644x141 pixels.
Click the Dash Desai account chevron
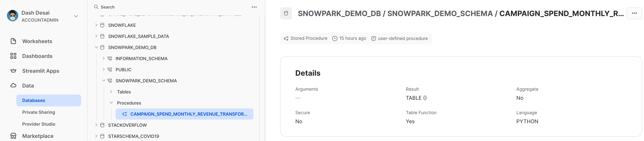tap(76, 16)
